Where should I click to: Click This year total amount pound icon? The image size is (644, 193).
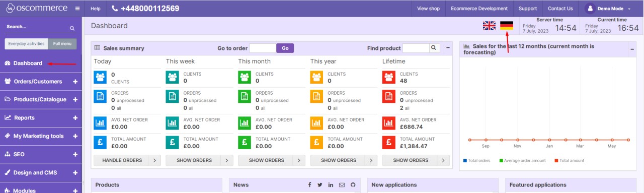click(317, 142)
